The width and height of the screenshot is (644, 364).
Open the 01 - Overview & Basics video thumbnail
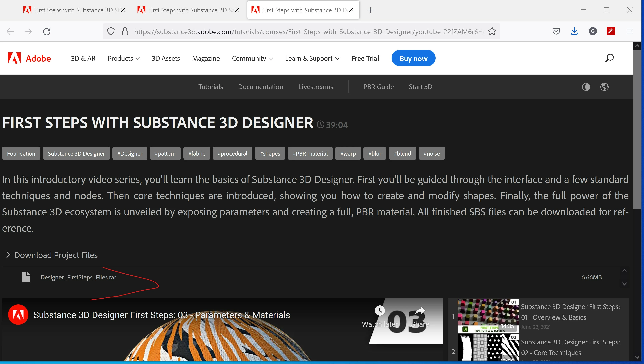488,316
